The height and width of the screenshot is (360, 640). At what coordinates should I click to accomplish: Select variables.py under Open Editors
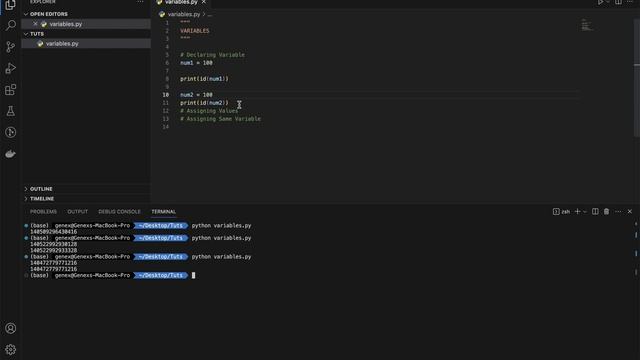(66, 24)
